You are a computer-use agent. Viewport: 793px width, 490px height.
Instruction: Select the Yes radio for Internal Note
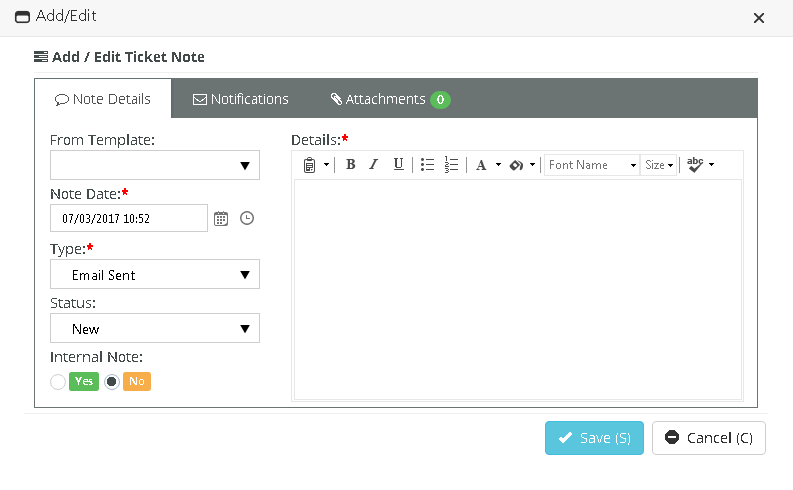point(58,382)
